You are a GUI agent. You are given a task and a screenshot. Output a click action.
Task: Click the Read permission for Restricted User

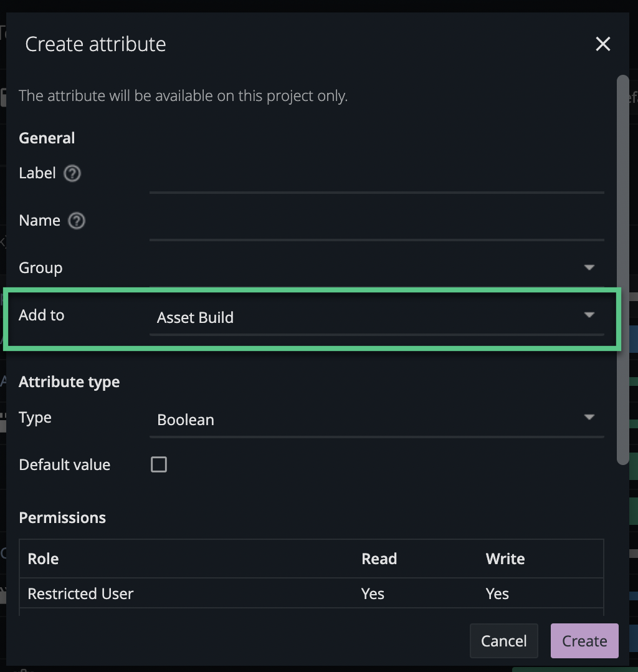coord(373,593)
